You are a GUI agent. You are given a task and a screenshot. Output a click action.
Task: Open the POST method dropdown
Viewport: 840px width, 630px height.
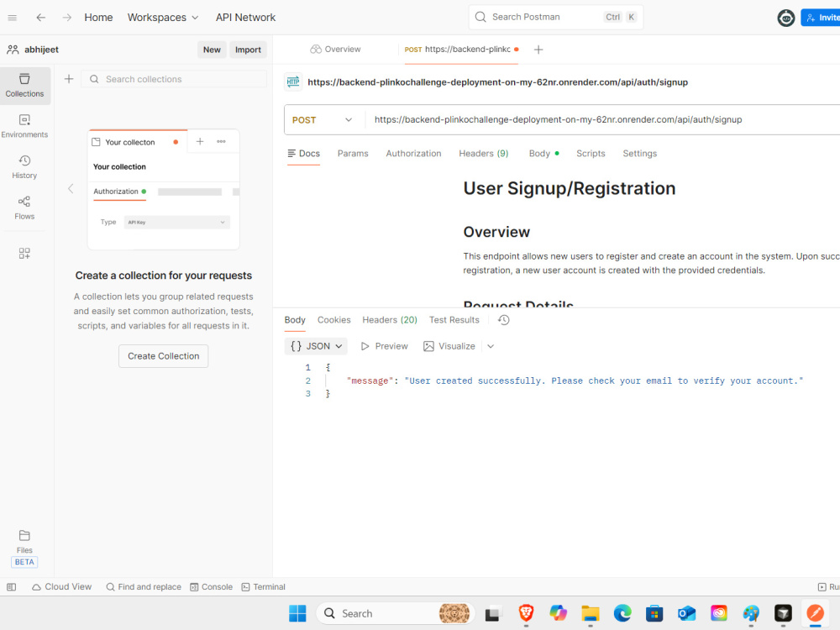click(x=323, y=120)
